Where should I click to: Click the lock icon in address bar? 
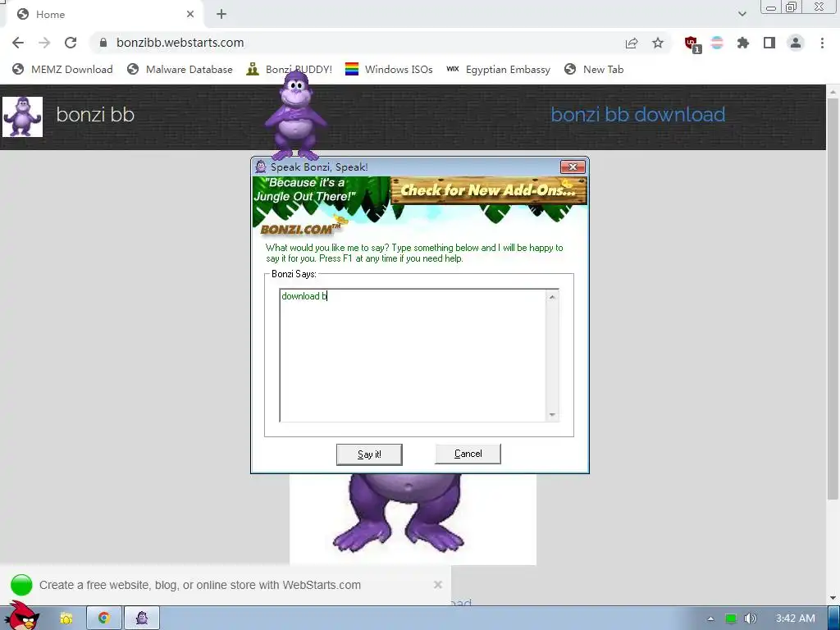[103, 43]
